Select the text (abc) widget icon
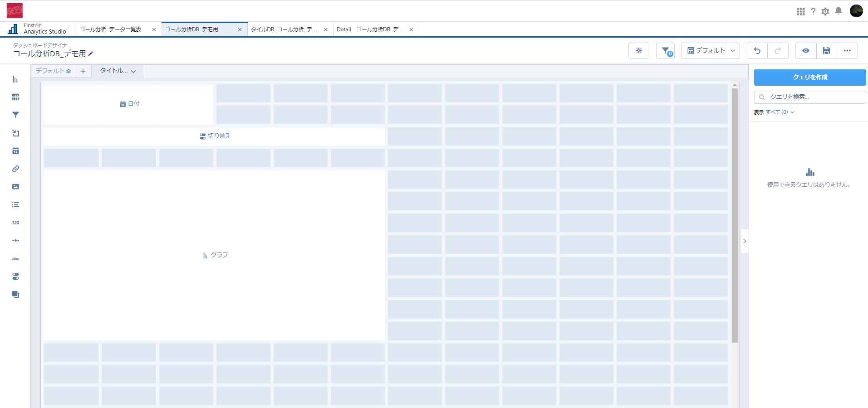This screenshot has width=868, height=408. (15, 259)
